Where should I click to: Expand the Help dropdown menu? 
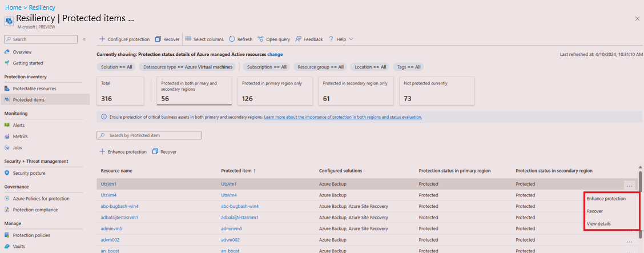[x=351, y=39]
